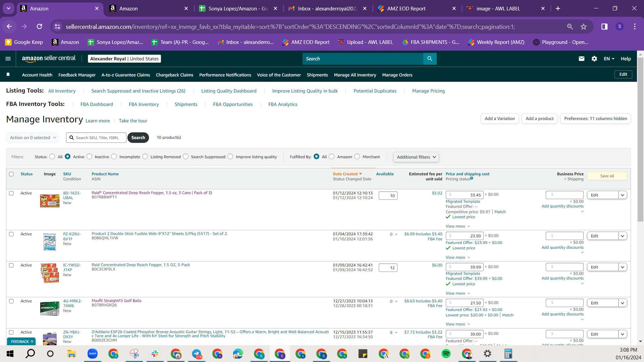644x362 pixels.
Task: Open the Edit dropdown arrow for Maxfli row
Action: pos(623,303)
